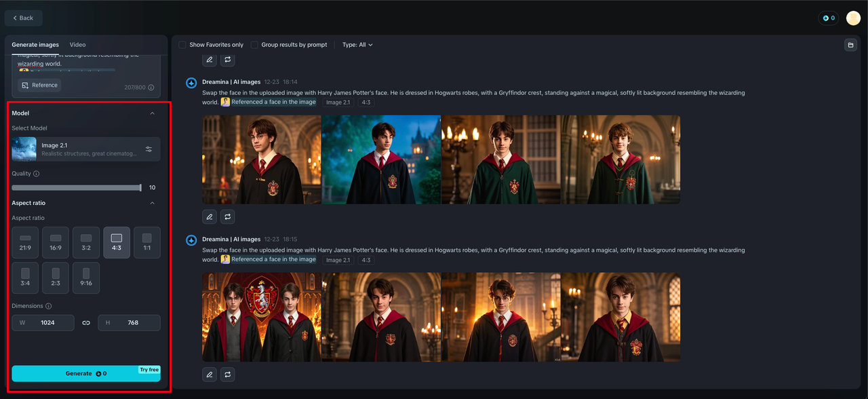This screenshot has height=399, width=868.
Task: Enable Group results by prompt checkbox
Action: [254, 45]
